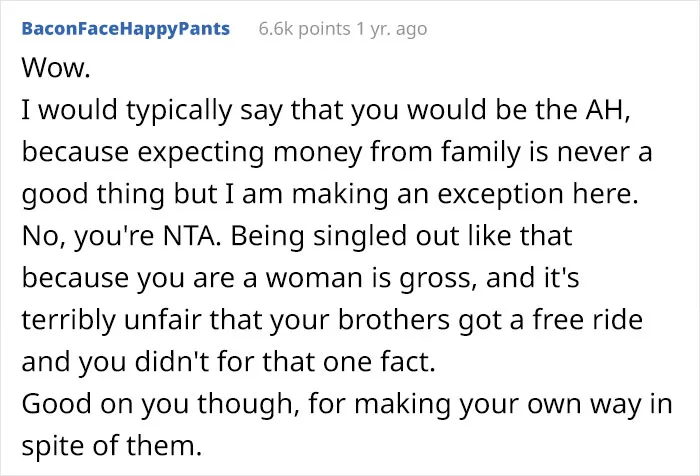Image resolution: width=700 pixels, height=476 pixels.
Task: Click the words 'Good on you though,'
Action: [160, 404]
